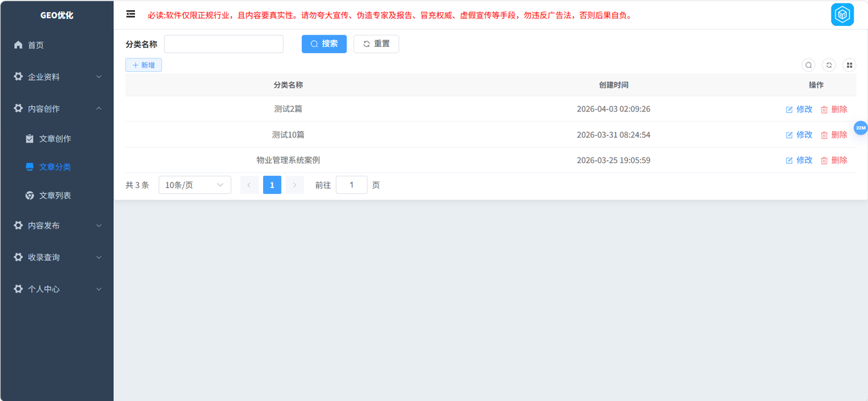Click edit icon for 测试10篇 row
This screenshot has height=401, width=868.
pos(789,135)
